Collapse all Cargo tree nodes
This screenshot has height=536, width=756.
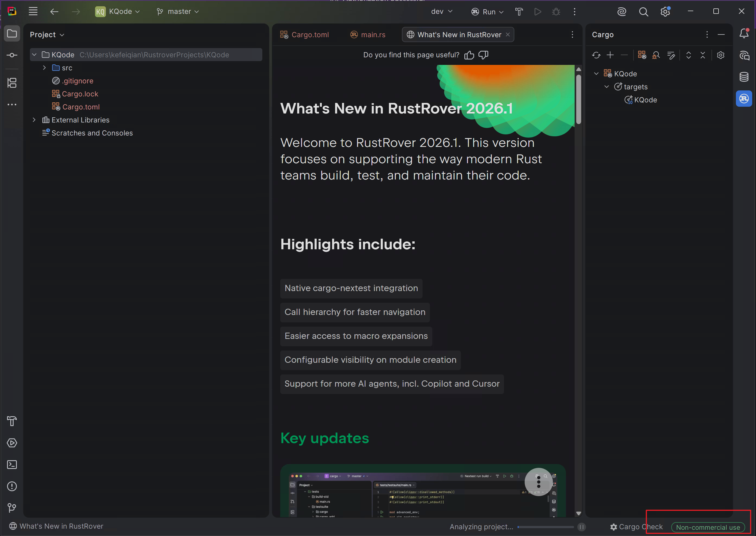pos(703,55)
